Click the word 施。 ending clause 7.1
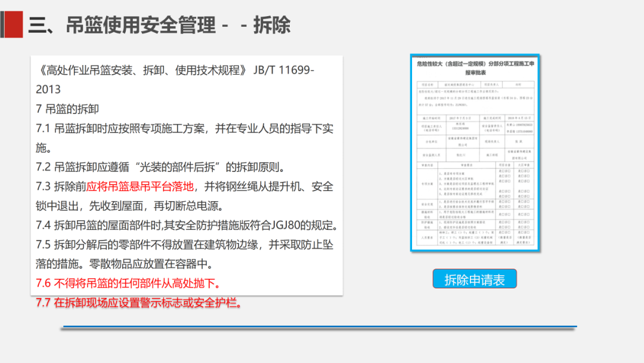Screen dimensions: 644x363 45,147
